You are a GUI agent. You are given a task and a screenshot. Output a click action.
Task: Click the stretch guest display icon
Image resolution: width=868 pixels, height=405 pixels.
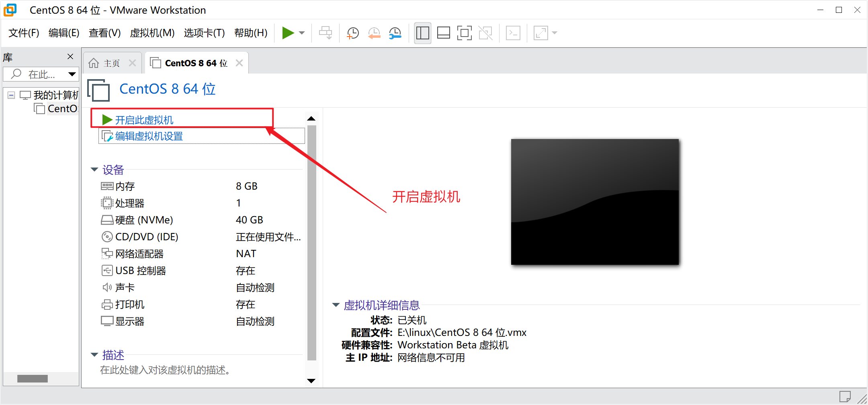point(541,33)
